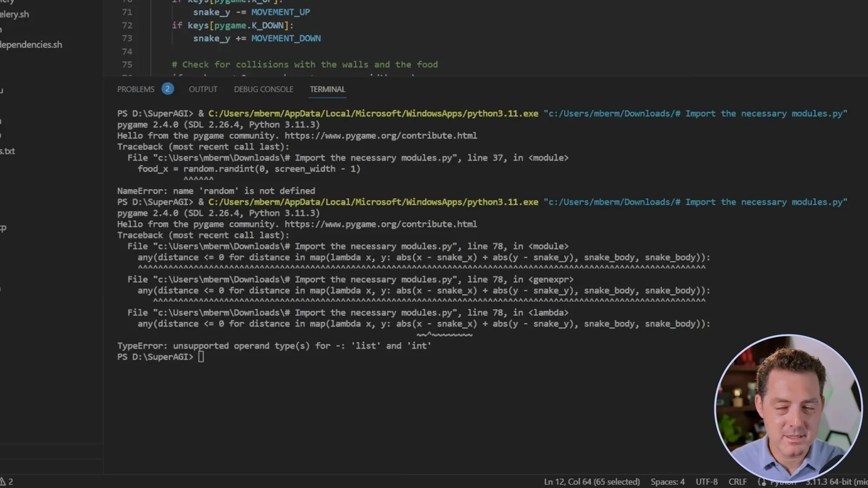Open the traceback file link ending in <lambda>
The image size is (868, 488).
coord(348,312)
